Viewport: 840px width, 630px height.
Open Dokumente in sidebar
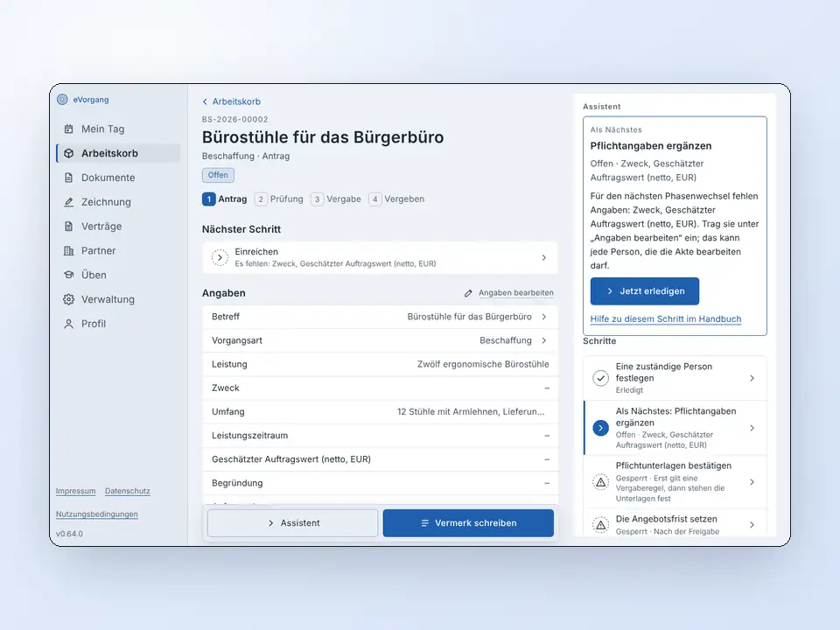point(118,178)
